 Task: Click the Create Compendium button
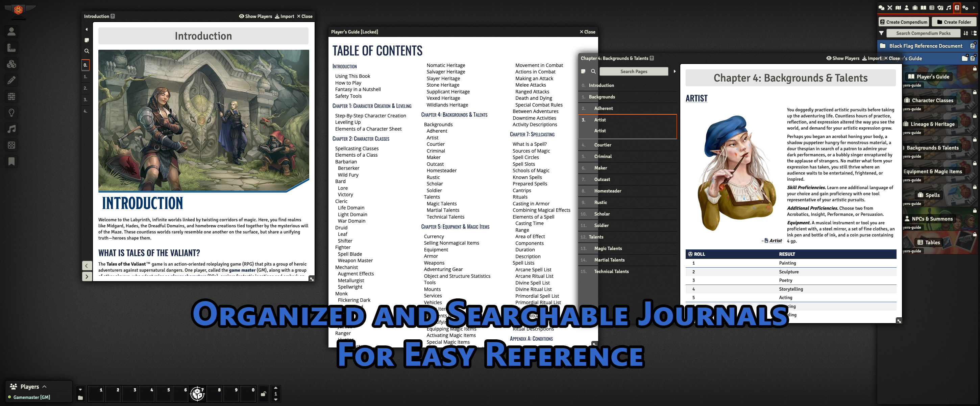[x=903, y=22]
